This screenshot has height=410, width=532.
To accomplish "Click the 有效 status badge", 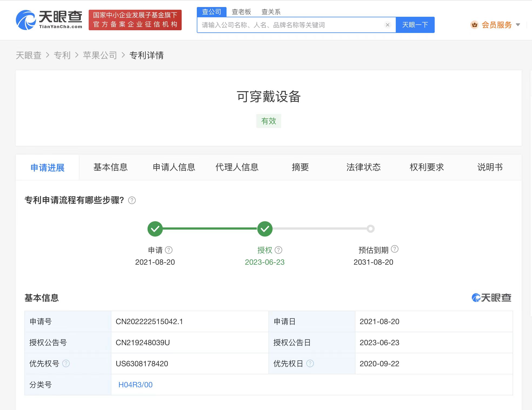I will click(269, 121).
